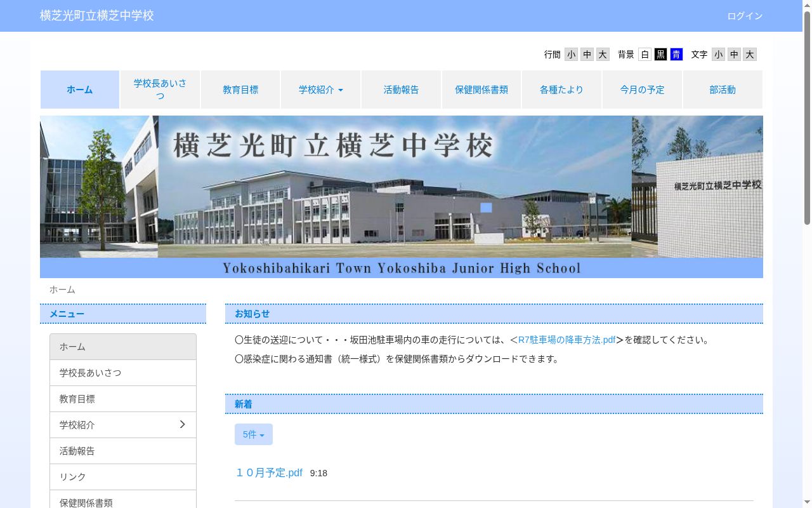This screenshot has height=508, width=812.
Task: Set line spacing to large (行間 大)
Action: [x=603, y=55]
